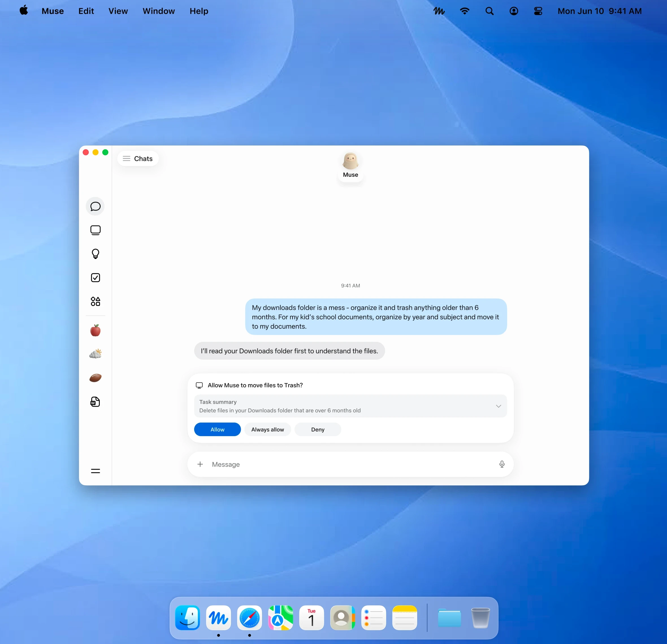
Task: Open the blue folder in the dock
Action: (x=449, y=617)
